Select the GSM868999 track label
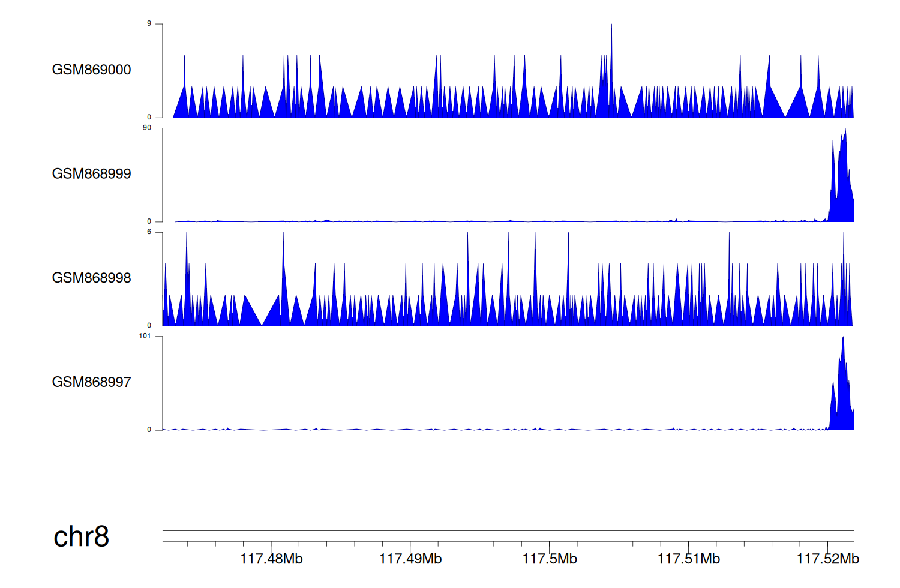 [x=91, y=174]
